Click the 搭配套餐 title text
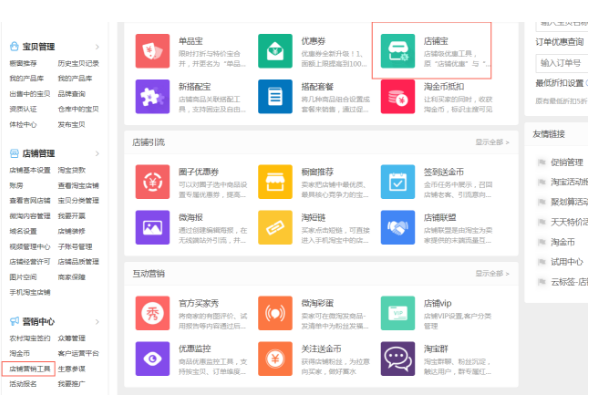 click(317, 87)
